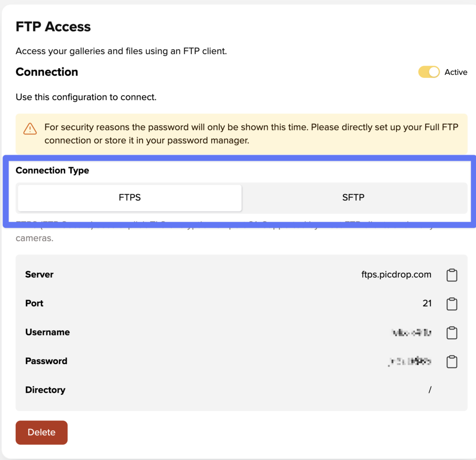Click the port value 21

(x=427, y=303)
